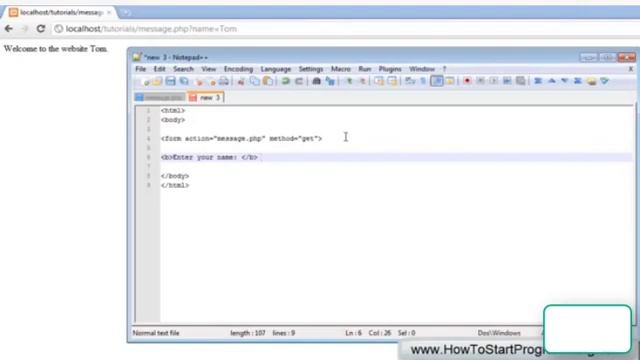Screen dimensions: 640x360
Task: Open the Search menu
Action: pyautogui.click(x=183, y=69)
